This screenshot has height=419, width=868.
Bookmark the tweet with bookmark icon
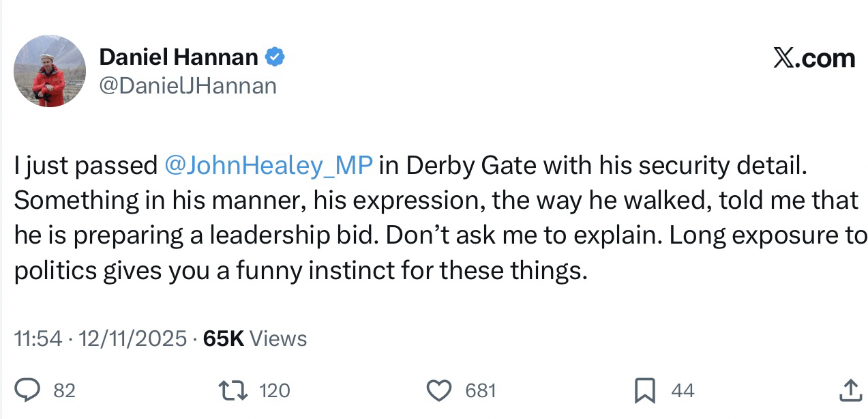tap(644, 390)
